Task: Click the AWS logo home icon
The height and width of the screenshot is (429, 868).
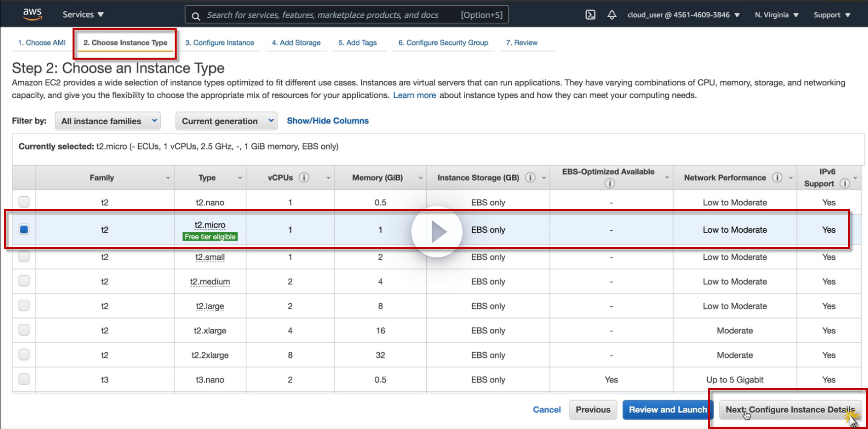Action: pyautogui.click(x=33, y=14)
